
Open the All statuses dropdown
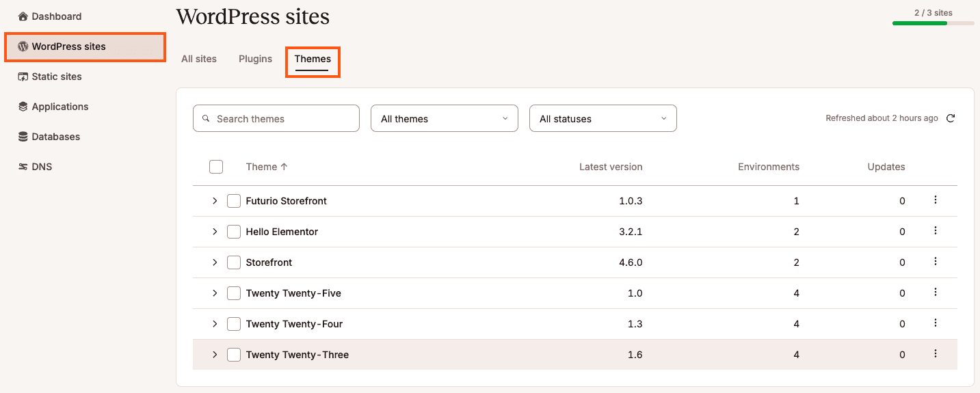tap(603, 118)
